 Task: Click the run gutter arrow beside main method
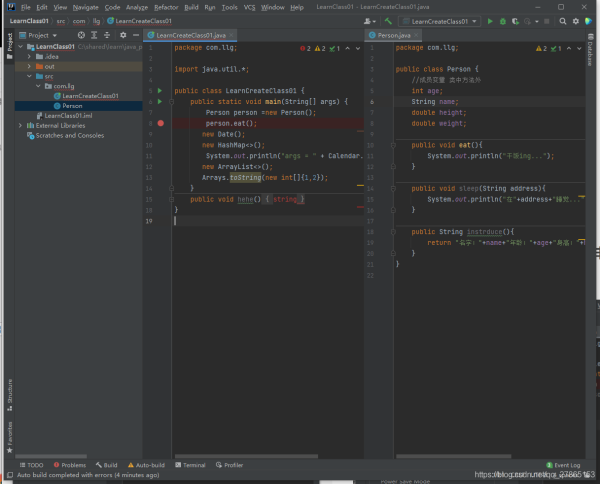pyautogui.click(x=160, y=101)
